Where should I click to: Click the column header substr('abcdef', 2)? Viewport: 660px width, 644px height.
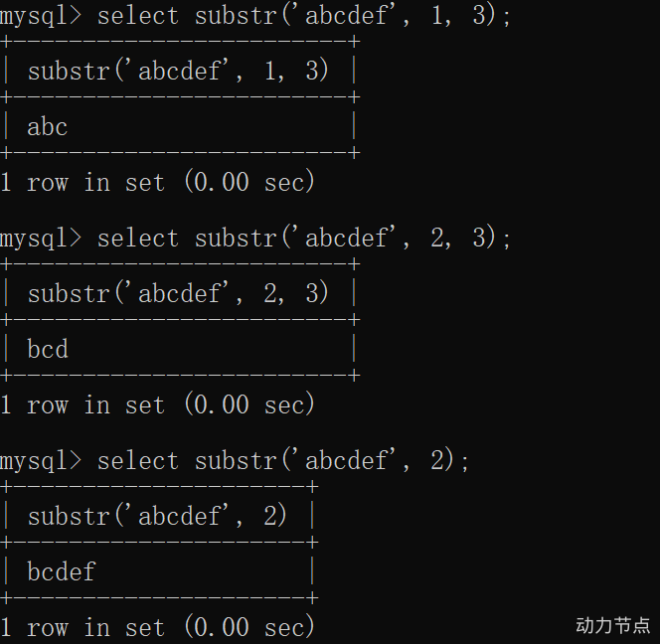(x=157, y=515)
